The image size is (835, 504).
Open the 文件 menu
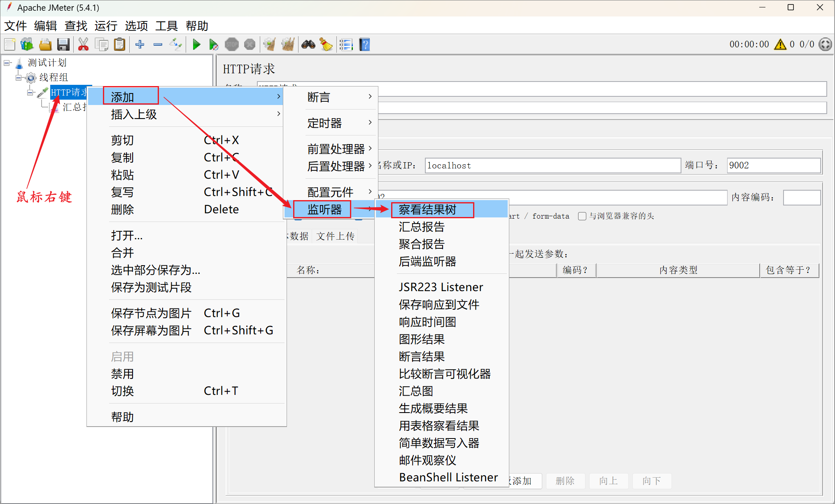(x=16, y=26)
